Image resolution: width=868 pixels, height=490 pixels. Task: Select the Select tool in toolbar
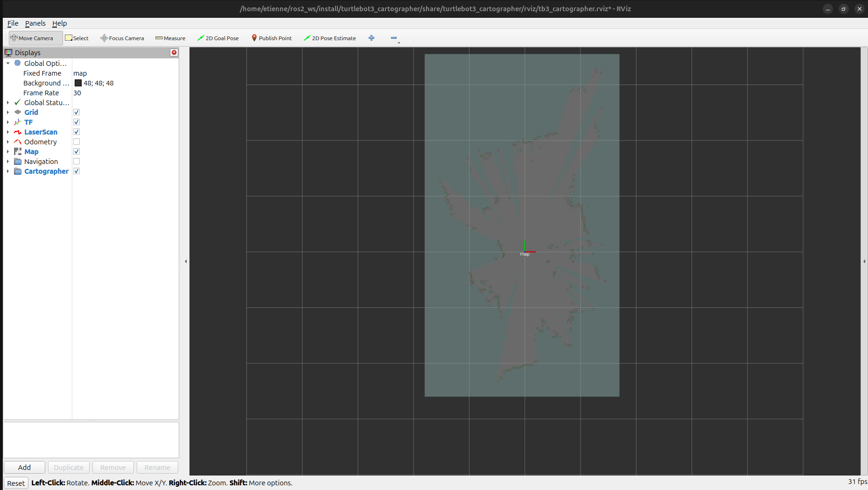click(x=77, y=38)
